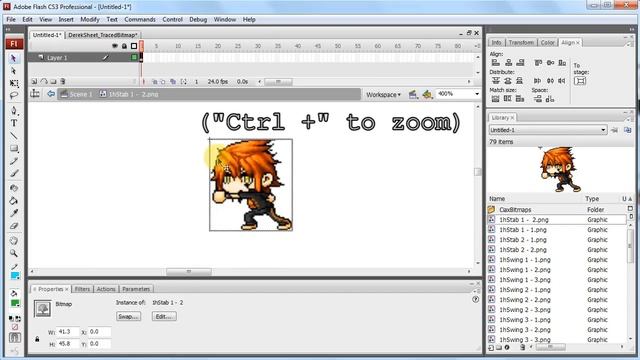The width and height of the screenshot is (640, 360).
Task: Click the stage horizontal scrollbar thumb
Action: (189, 271)
